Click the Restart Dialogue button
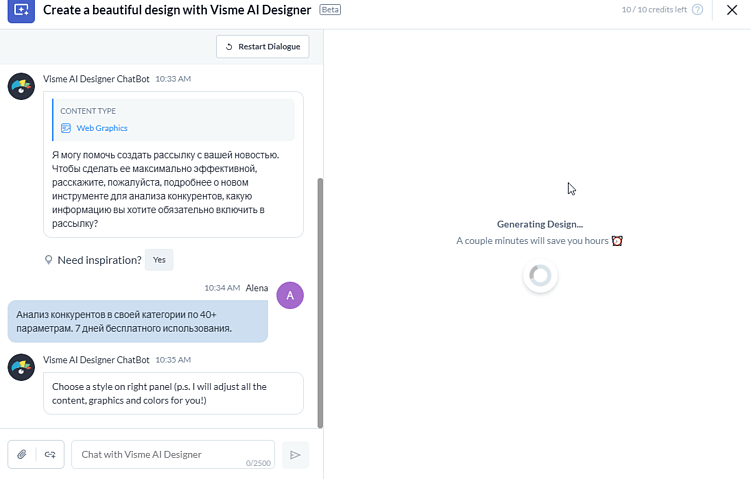Screen dimensions: 751x479 (263, 47)
